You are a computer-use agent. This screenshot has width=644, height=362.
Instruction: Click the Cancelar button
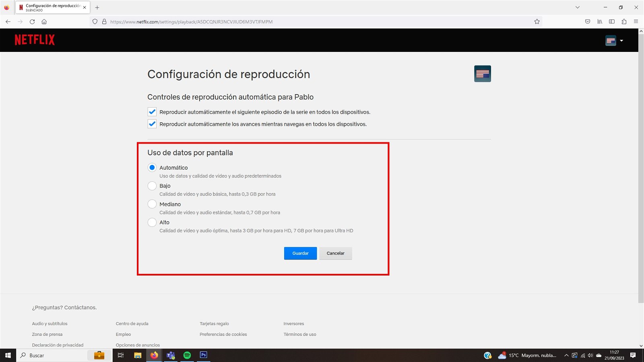(336, 253)
